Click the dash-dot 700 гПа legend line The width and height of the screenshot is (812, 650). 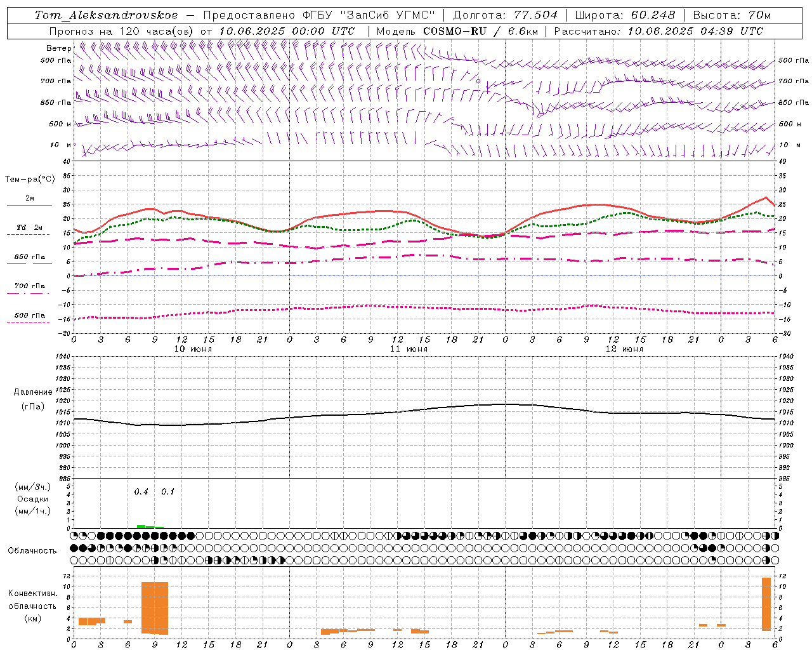28,293
